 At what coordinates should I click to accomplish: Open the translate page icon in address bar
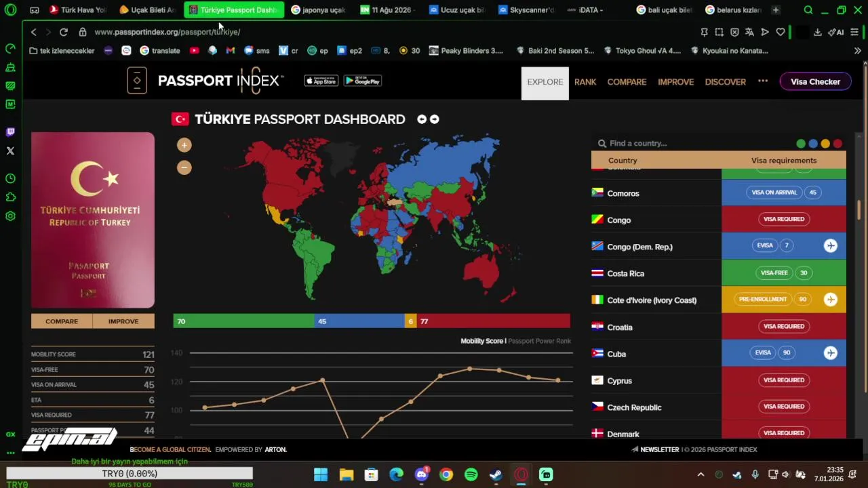pyautogui.click(x=749, y=32)
